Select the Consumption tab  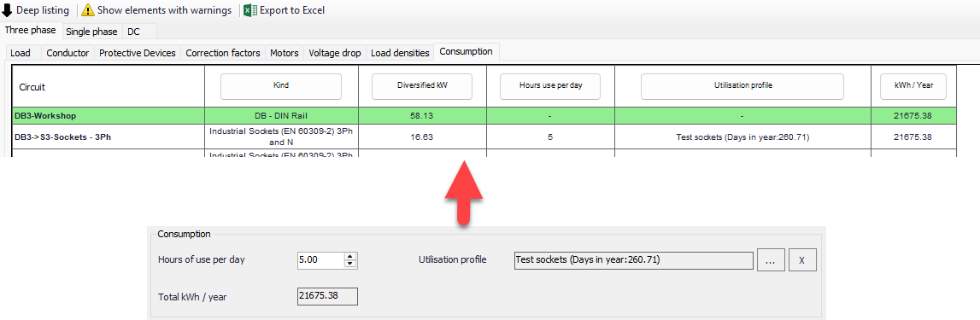pos(467,51)
